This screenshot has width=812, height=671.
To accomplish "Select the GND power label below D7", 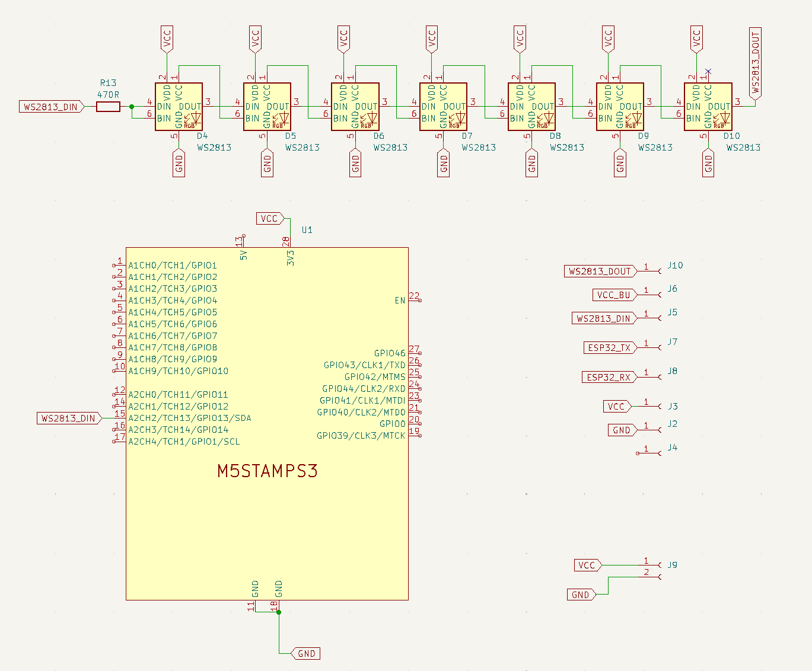I will (x=444, y=163).
